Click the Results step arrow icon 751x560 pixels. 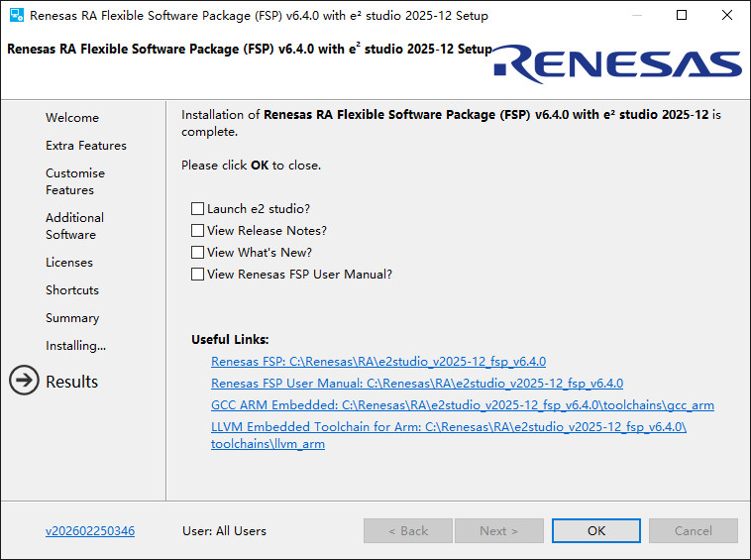(24, 381)
